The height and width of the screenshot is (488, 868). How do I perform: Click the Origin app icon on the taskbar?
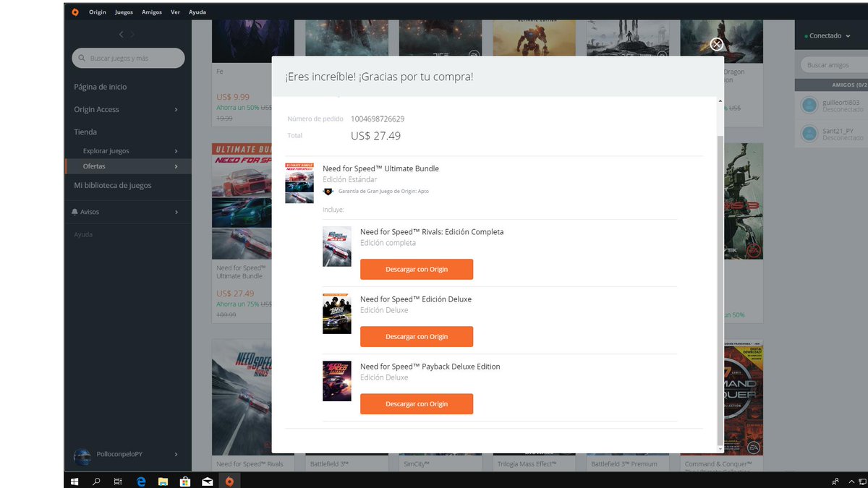point(229,481)
